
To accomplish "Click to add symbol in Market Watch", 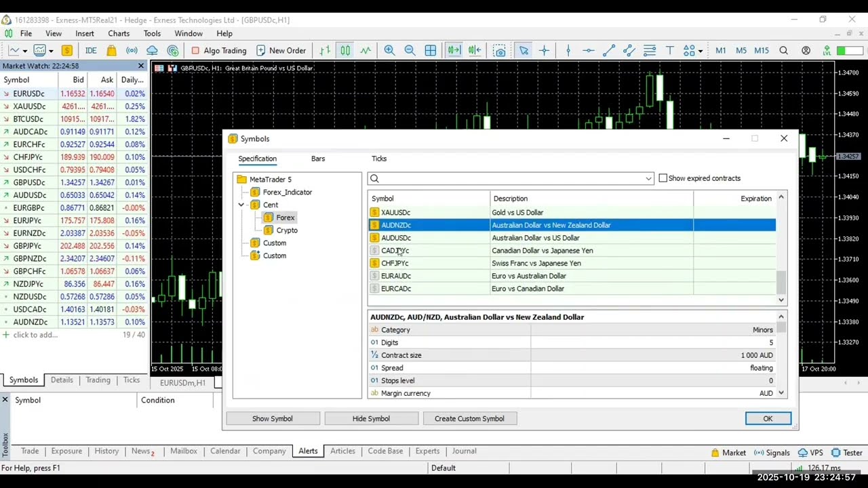I will click(35, 335).
